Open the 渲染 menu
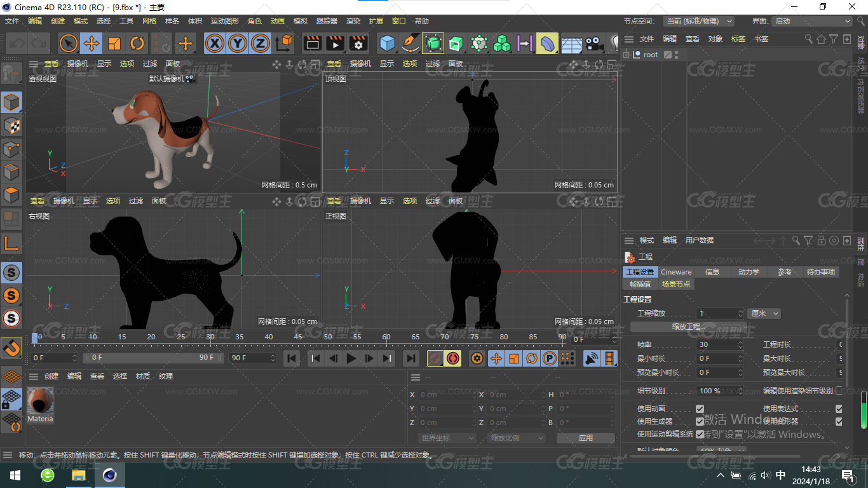 coord(353,21)
